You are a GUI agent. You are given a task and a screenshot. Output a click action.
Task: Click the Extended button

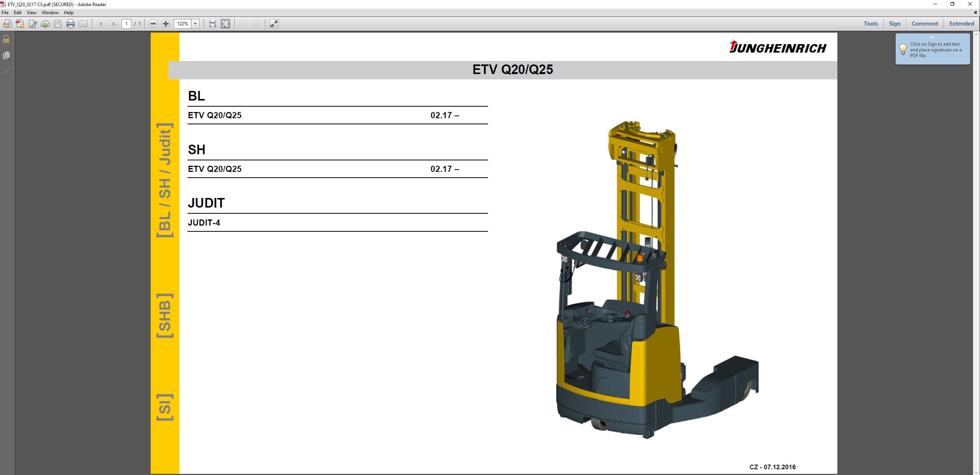click(961, 23)
